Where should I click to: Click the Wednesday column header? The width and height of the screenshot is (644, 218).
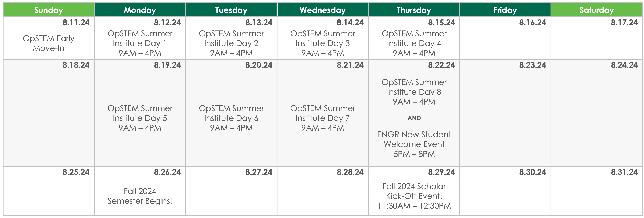tap(323, 10)
